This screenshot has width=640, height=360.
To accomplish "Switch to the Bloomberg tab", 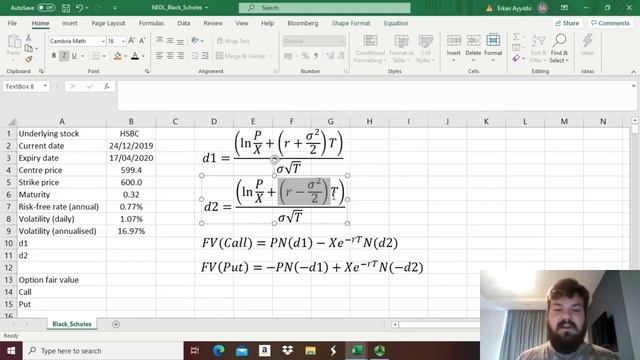I will [303, 23].
